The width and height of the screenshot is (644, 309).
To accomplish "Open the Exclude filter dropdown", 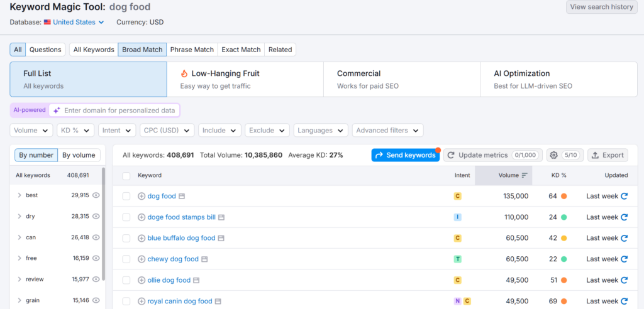I will [267, 131].
